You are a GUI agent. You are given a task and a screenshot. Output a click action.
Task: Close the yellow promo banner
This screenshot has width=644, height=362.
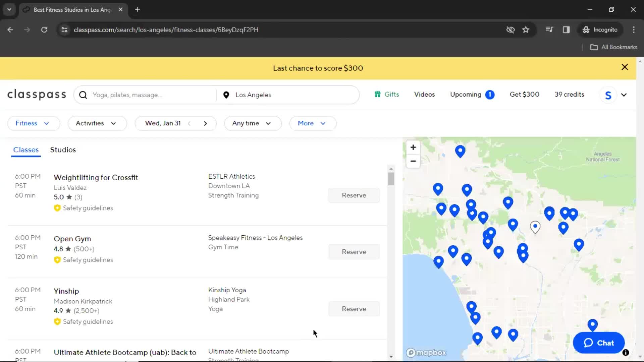point(625,67)
